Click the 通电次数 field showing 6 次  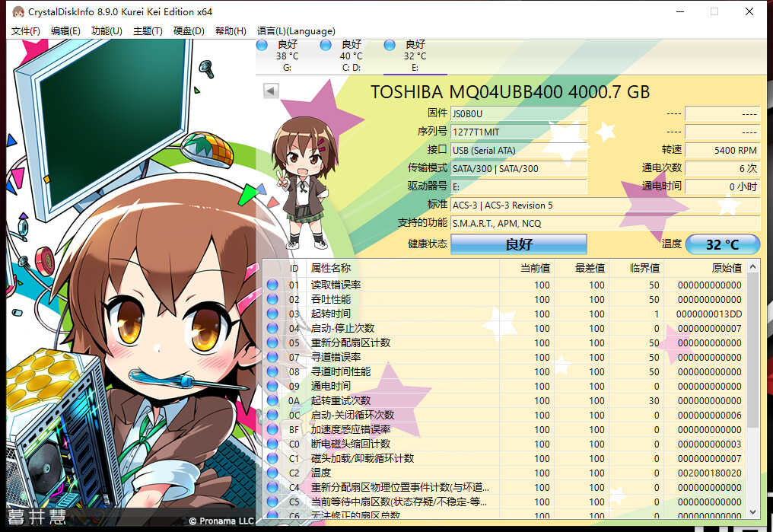tap(722, 169)
